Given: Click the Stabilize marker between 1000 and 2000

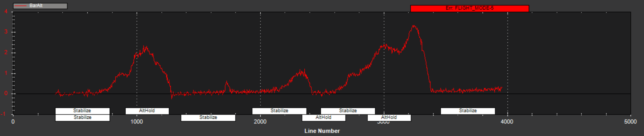Looking at the screenshot, I should click(208, 118).
